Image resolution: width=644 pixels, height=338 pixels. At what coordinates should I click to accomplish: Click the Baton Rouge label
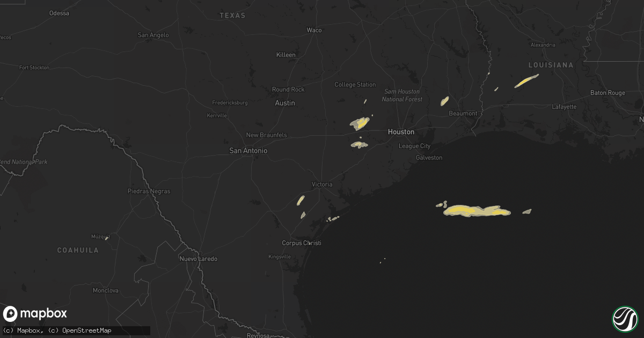608,93
